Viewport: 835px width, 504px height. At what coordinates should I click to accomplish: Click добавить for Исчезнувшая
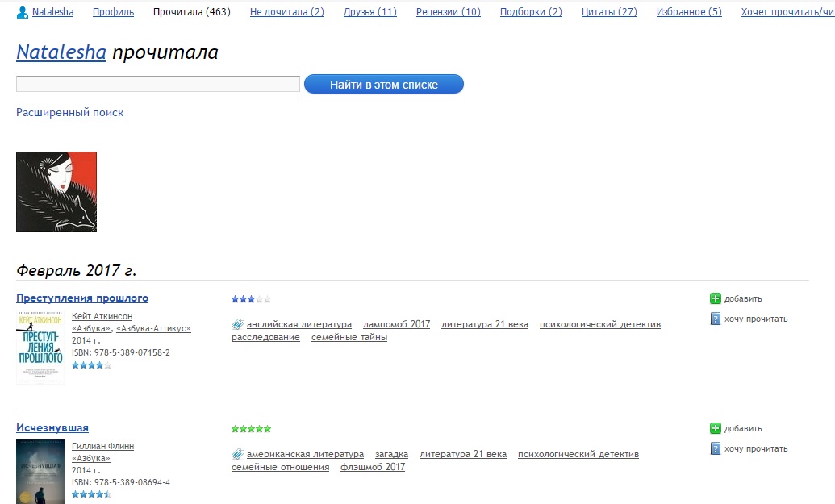tap(743, 428)
